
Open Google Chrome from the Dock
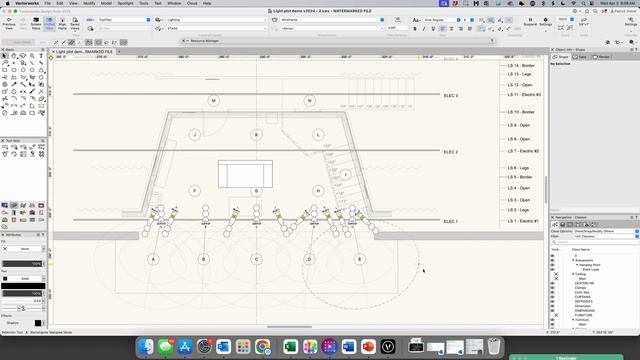[x=262, y=347]
